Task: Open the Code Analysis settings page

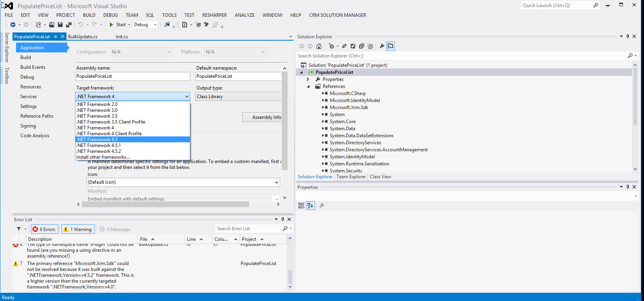Action: coord(35,136)
